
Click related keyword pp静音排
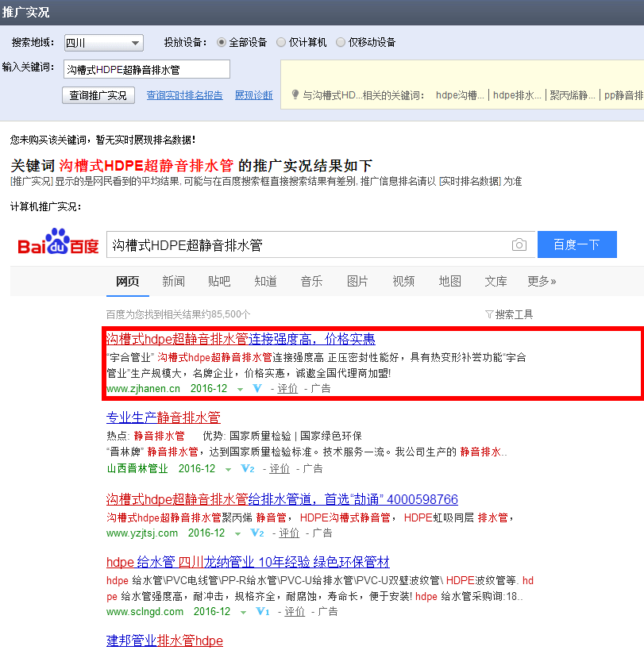click(x=624, y=95)
